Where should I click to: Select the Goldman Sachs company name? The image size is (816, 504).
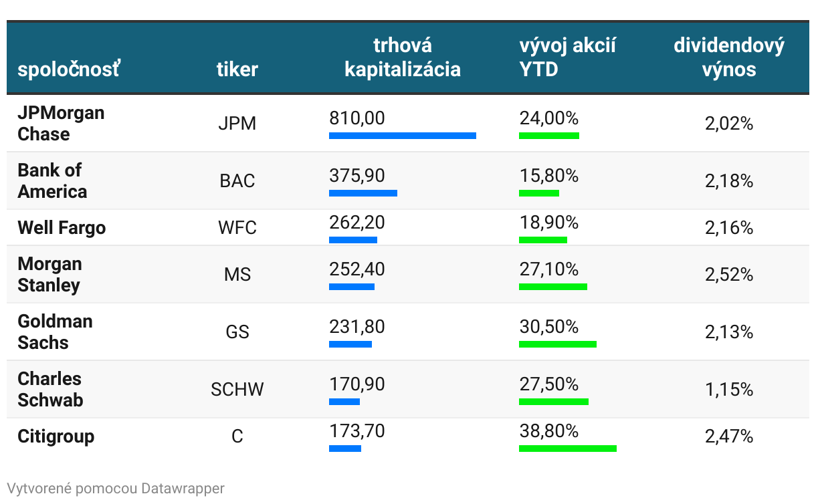pos(55,332)
